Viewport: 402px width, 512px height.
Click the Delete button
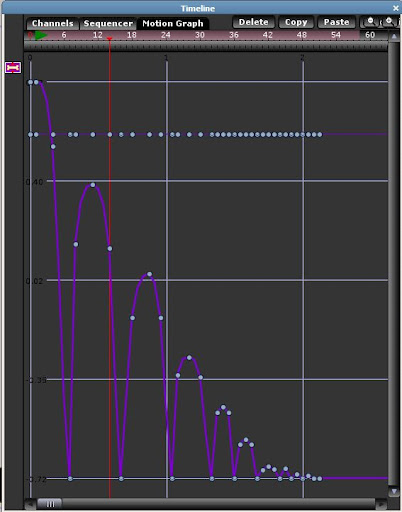253,22
